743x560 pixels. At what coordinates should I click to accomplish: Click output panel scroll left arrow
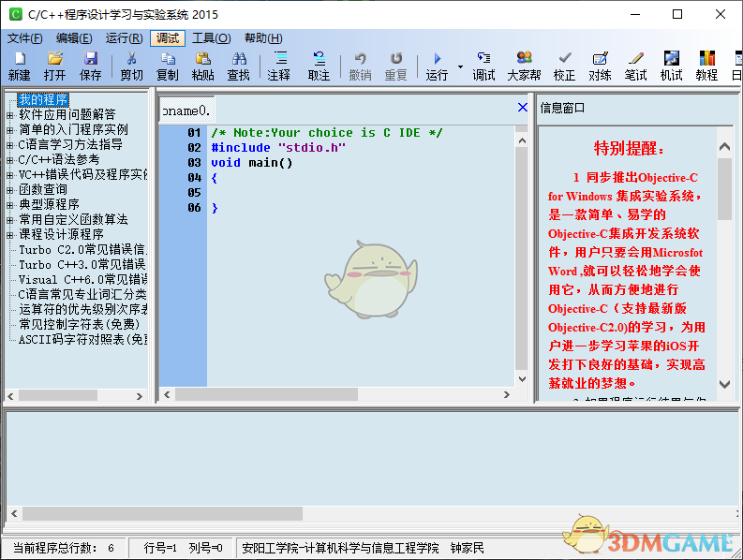[x=14, y=513]
